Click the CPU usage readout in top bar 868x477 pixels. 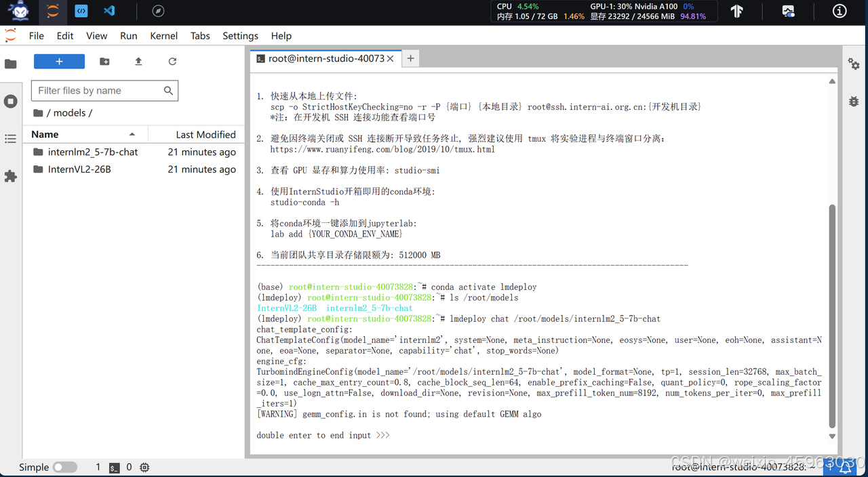[x=518, y=6]
